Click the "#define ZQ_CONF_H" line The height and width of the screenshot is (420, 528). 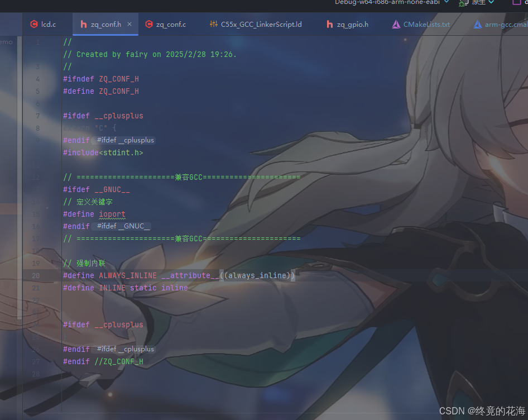point(101,91)
